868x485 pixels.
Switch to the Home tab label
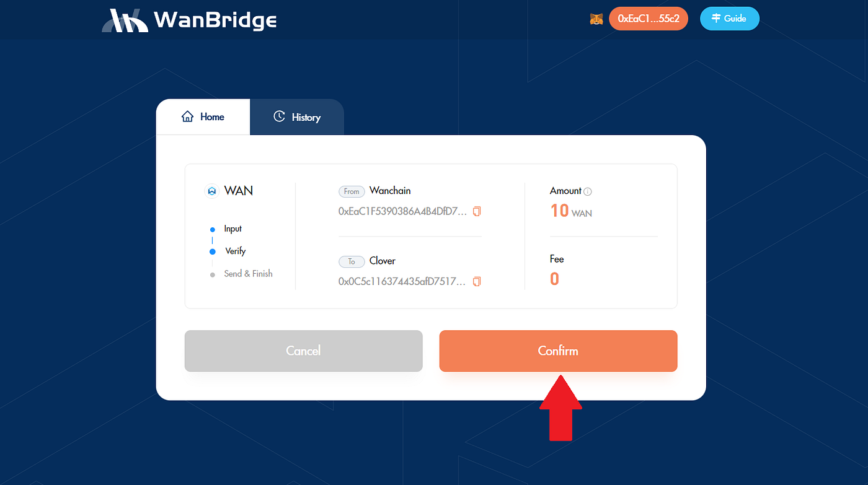[212, 116]
